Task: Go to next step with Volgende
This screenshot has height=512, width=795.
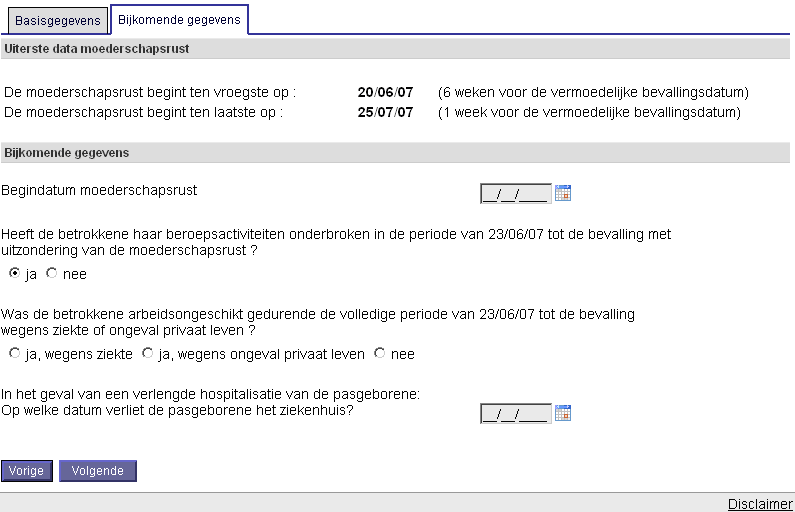Action: pyautogui.click(x=97, y=471)
